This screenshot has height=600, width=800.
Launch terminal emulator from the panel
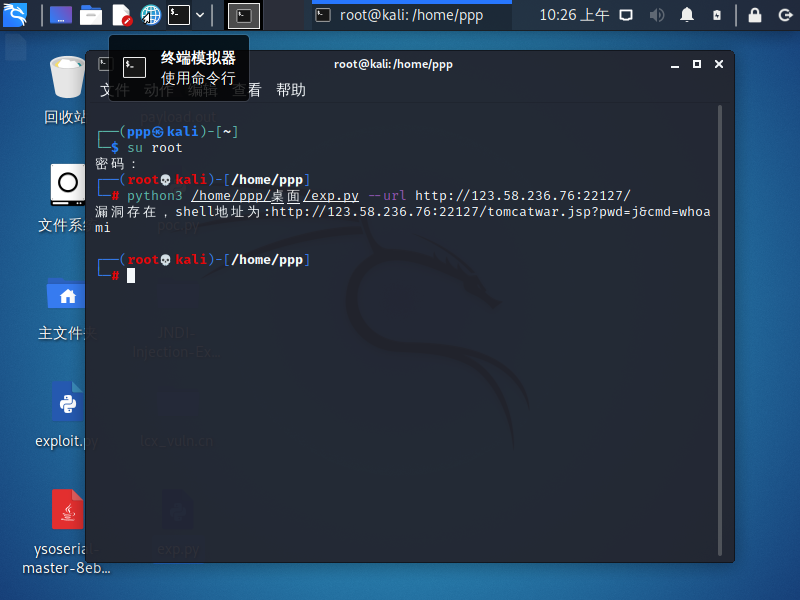click(179, 15)
